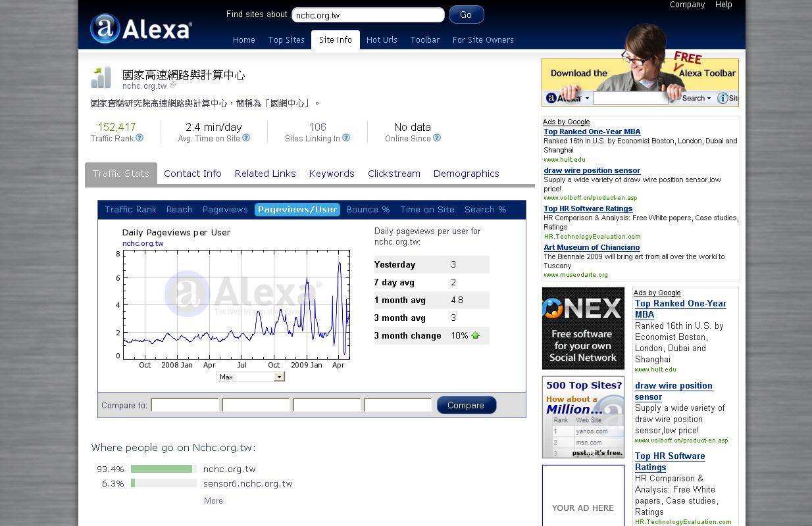Open the nchc.org.tw link under the title
Screen dimensions: 812x526
(145, 86)
